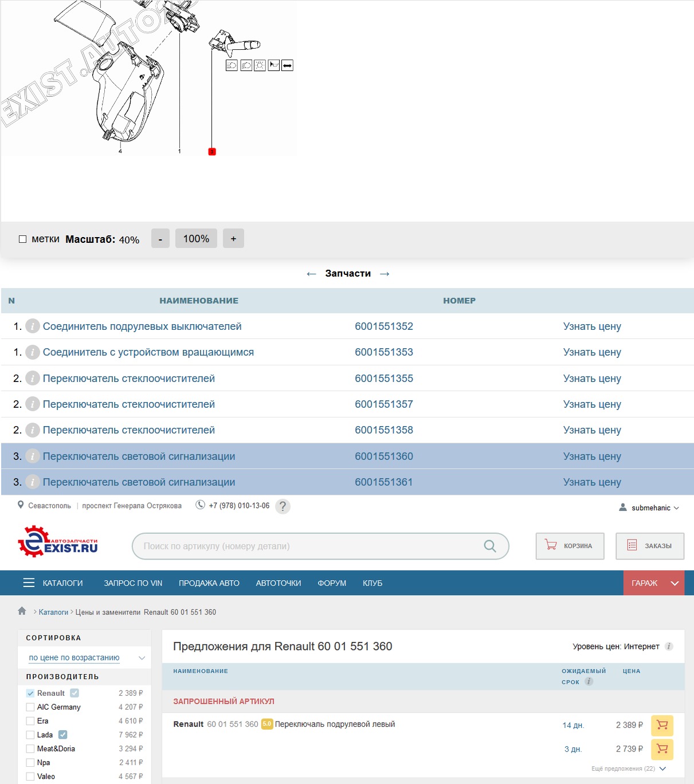Go to home page via house icon
The width and height of the screenshot is (694, 784).
pyautogui.click(x=22, y=611)
